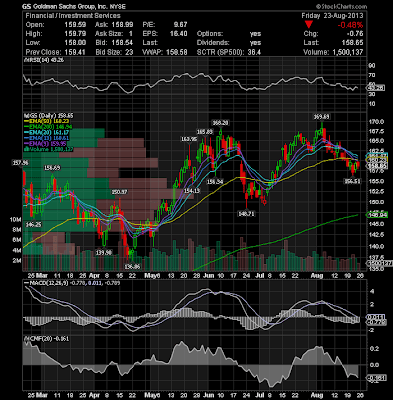Click the RSI axis value tag 43.26
Viewport: 393px width, 400px height.
[x=376, y=88]
